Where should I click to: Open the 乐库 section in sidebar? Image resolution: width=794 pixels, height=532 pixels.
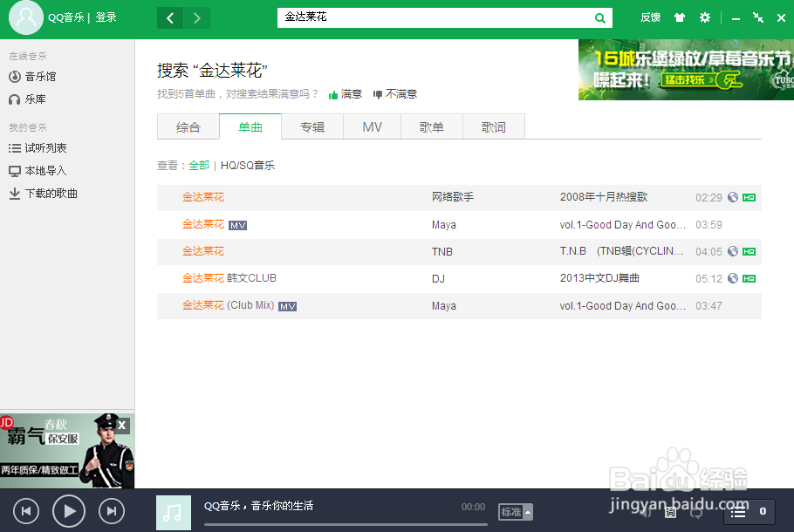tap(37, 99)
